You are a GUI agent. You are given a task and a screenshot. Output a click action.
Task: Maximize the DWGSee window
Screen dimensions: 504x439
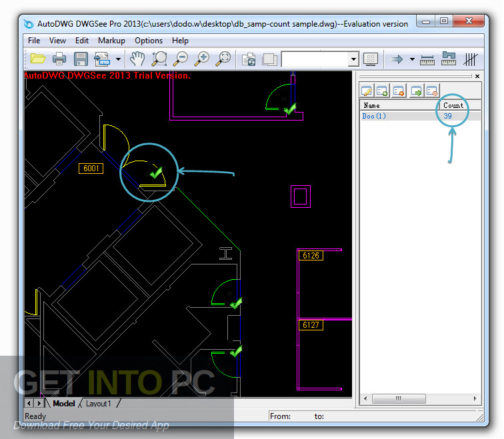[444, 21]
